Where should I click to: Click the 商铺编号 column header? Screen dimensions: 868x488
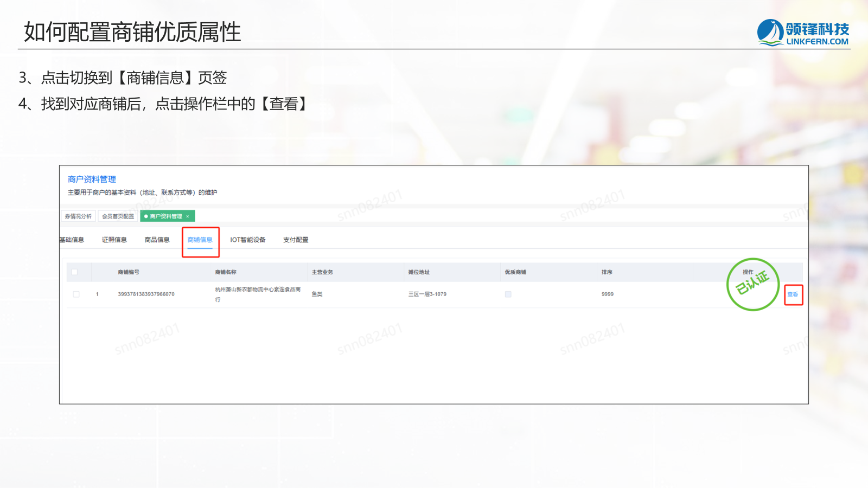(x=129, y=272)
